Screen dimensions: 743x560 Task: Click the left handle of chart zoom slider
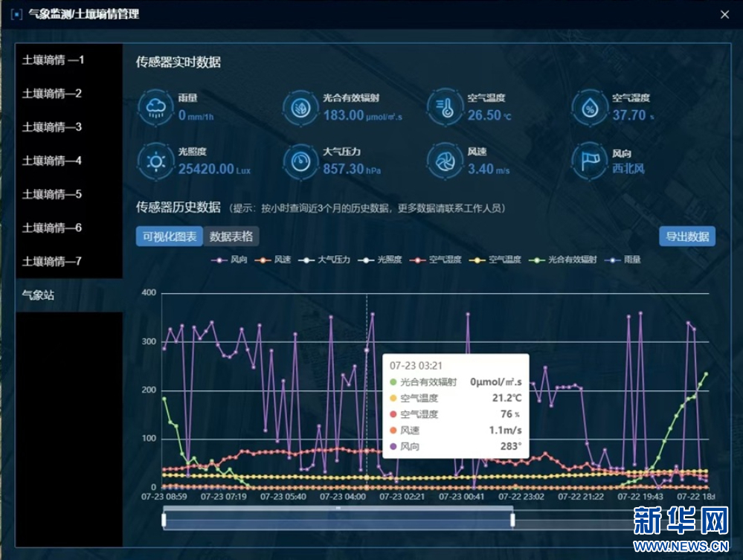pos(164,520)
